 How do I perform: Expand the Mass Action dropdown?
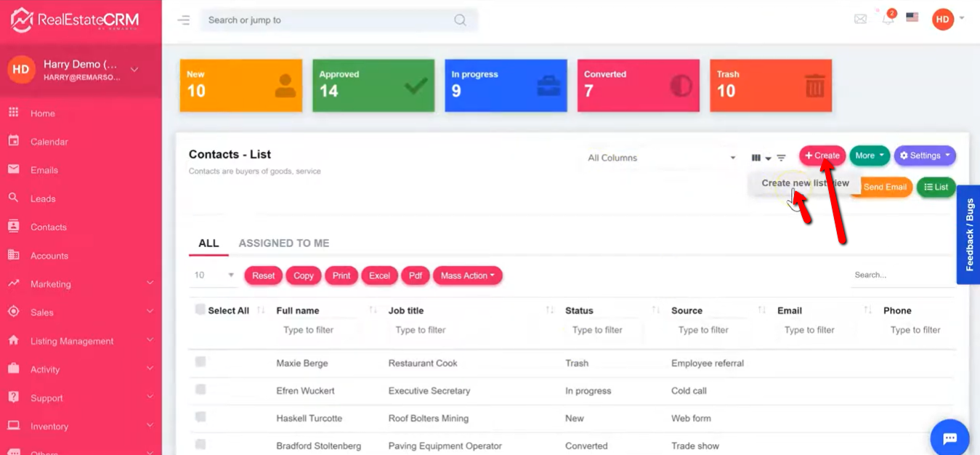pyautogui.click(x=467, y=275)
